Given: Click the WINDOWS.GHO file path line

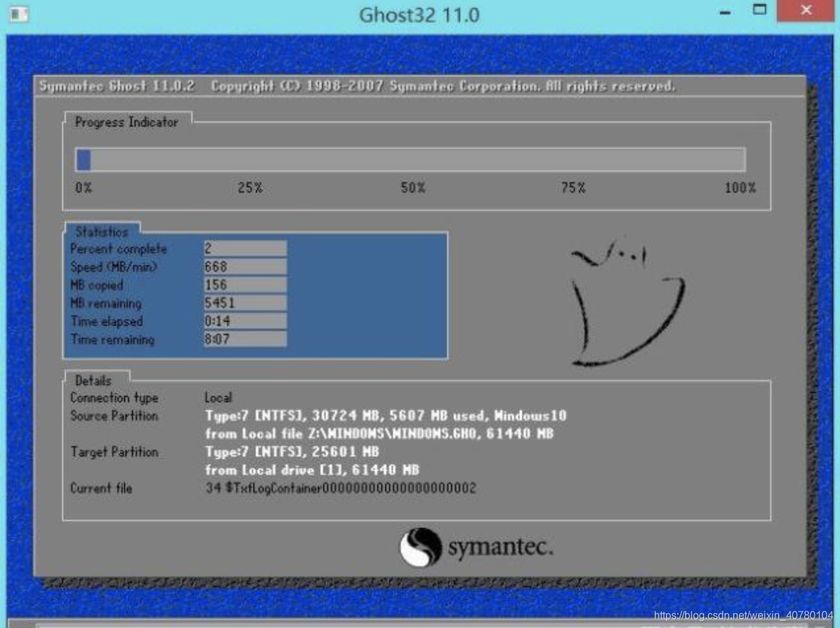Looking at the screenshot, I should 379,434.
